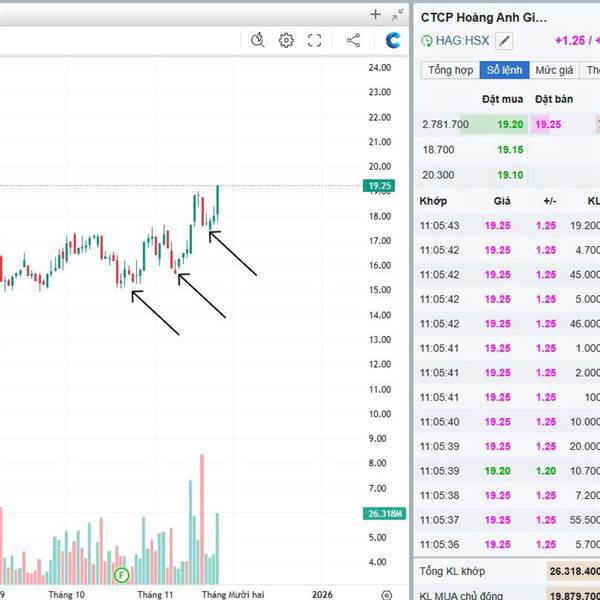Click the collapse arrows icon at top
Screen dimensions: 600x600
[x=398, y=14]
